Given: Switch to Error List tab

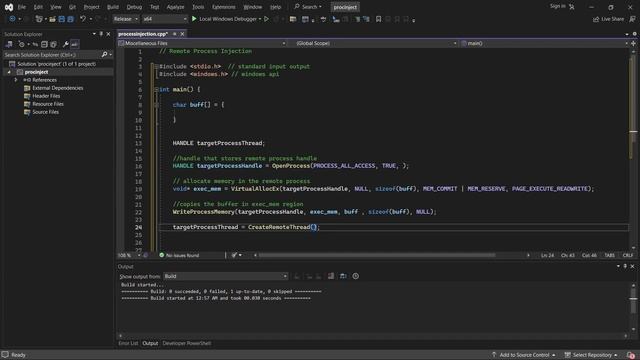Looking at the screenshot, I should coord(128,343).
